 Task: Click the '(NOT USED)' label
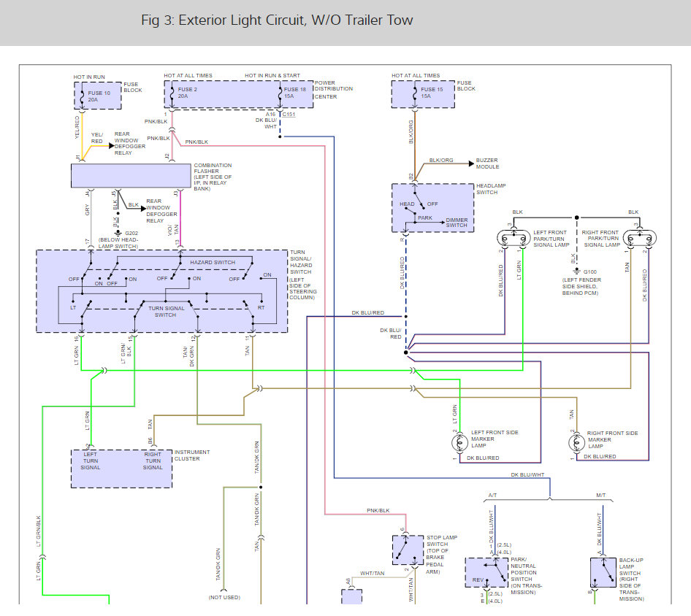coord(224,597)
